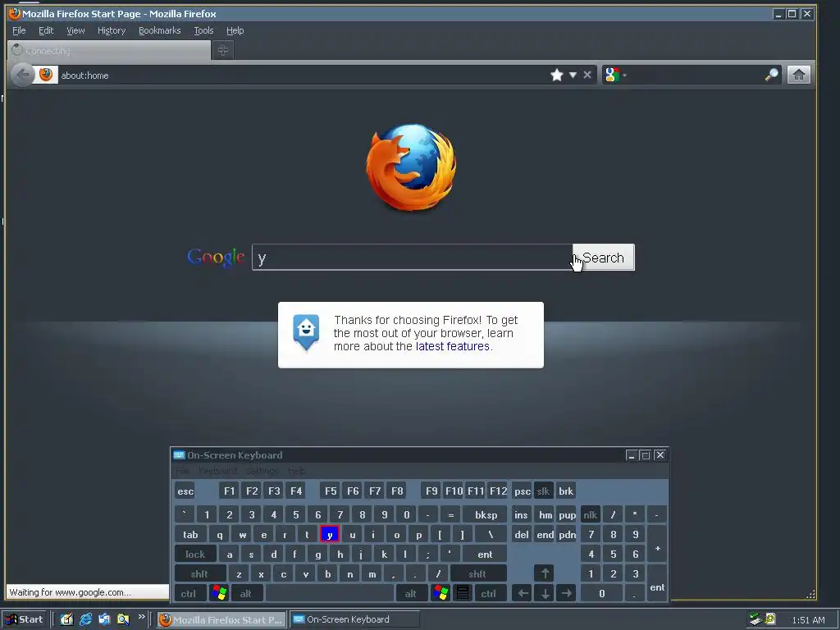Open the On-Screen Keyboard File menu
The width and height of the screenshot is (840, 630).
point(183,471)
